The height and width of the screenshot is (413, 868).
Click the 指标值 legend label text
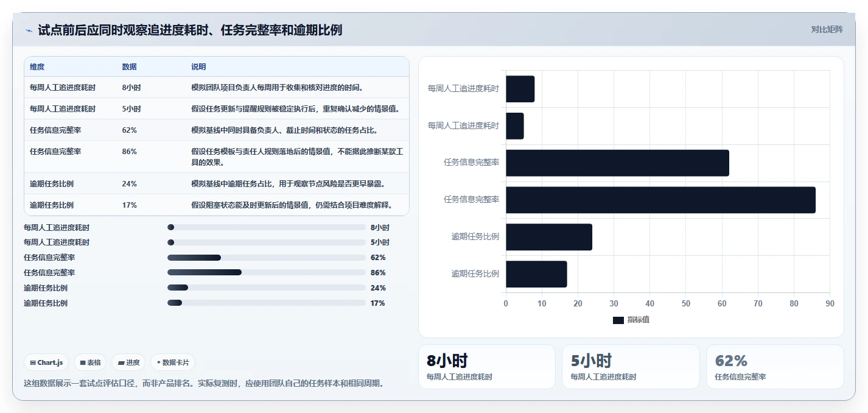coord(639,320)
